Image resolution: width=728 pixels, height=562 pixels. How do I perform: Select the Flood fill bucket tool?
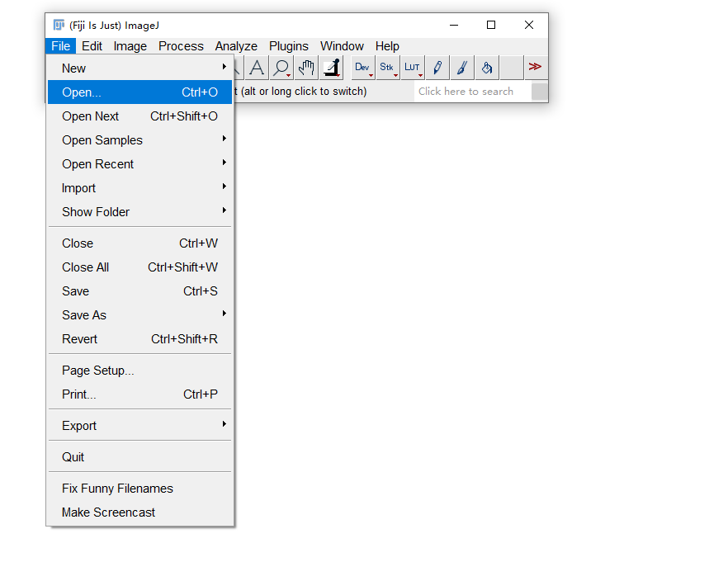[487, 68]
